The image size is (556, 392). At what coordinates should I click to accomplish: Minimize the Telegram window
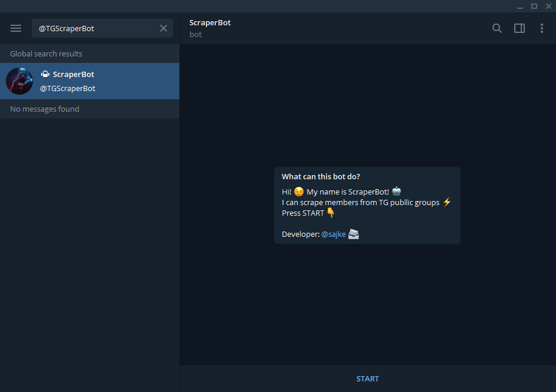(x=519, y=6)
